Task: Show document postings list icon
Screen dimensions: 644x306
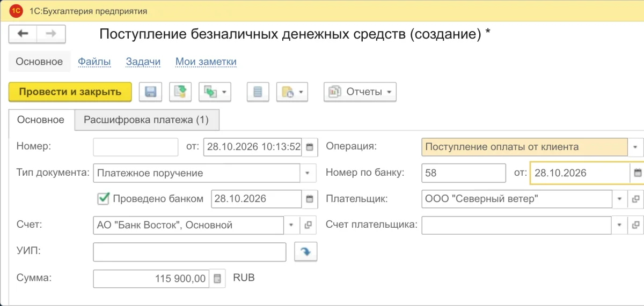Action: point(258,92)
